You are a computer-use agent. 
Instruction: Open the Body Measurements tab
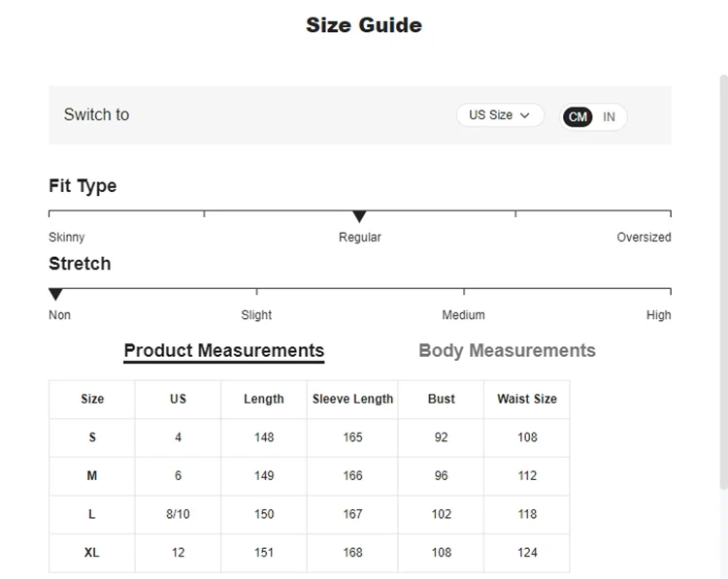[x=507, y=351]
